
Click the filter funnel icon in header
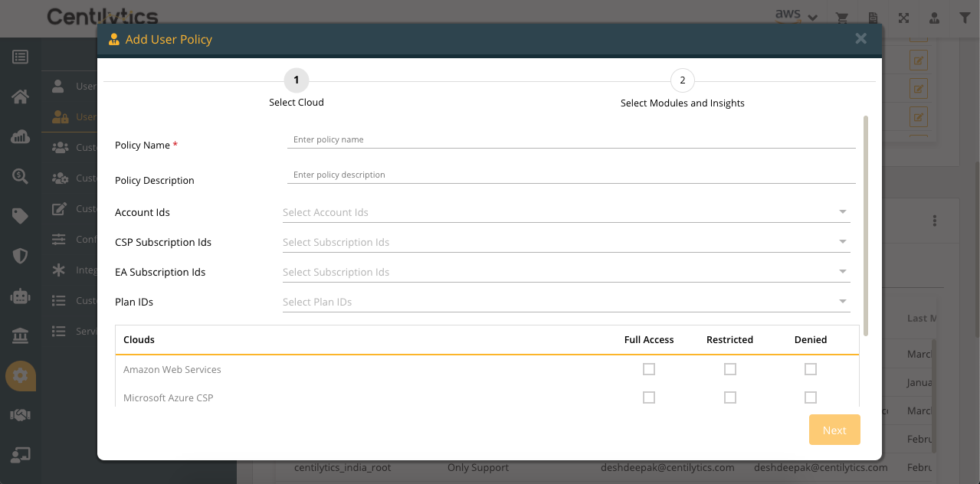(x=965, y=18)
